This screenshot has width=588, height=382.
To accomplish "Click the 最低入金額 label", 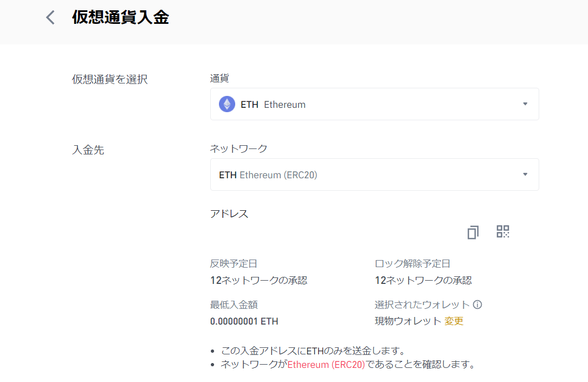I will click(x=234, y=305).
